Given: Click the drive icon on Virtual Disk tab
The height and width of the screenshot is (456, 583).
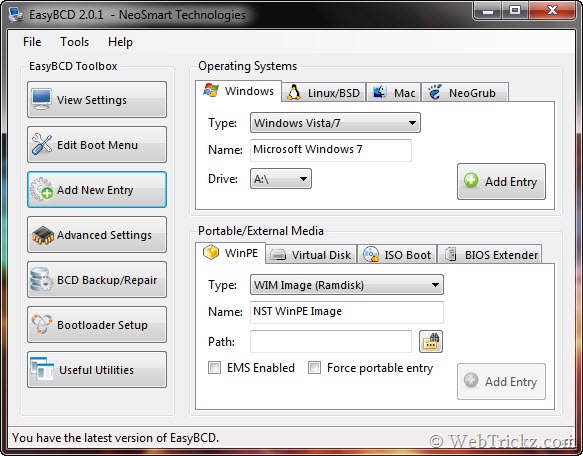Looking at the screenshot, I should [x=278, y=255].
